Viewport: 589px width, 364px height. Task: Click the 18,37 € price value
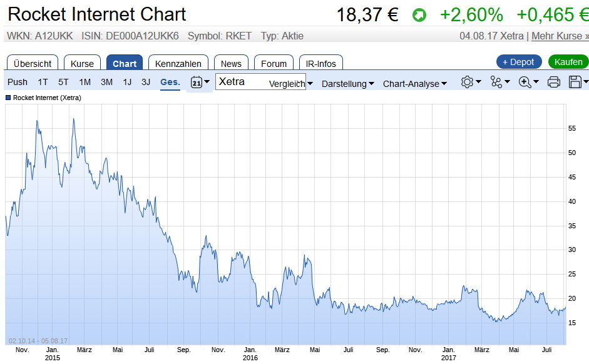point(367,15)
